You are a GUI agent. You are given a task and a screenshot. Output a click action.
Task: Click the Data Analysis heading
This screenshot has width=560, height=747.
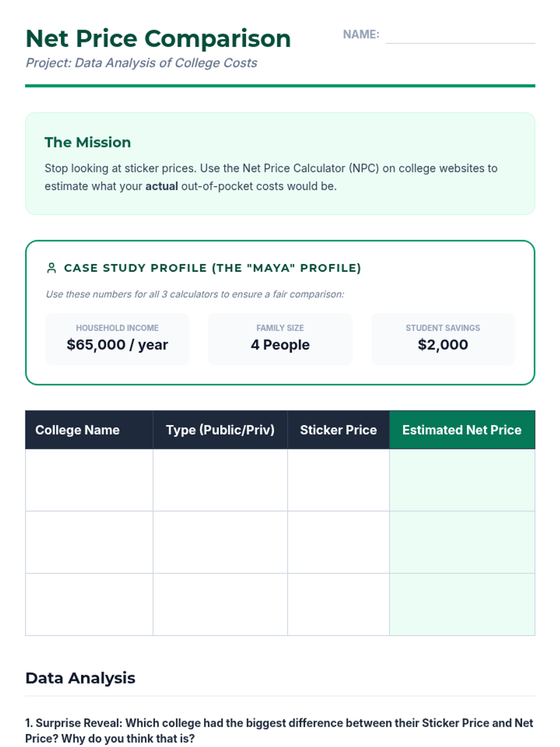click(x=80, y=678)
